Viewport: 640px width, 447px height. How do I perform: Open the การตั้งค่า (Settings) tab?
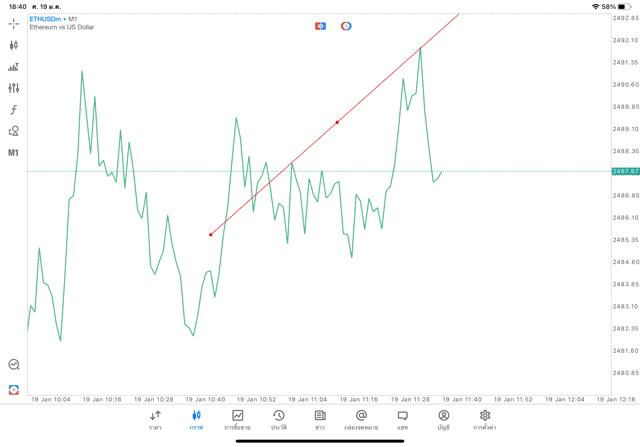click(485, 420)
